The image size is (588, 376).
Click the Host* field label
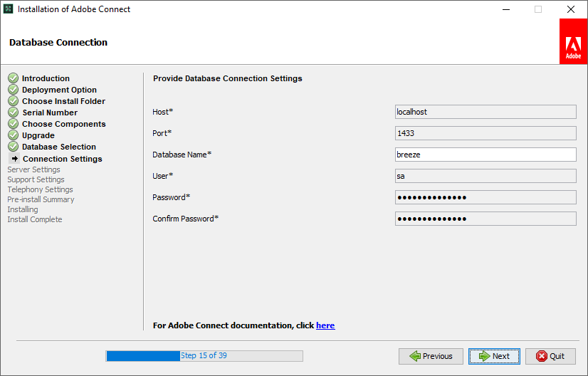point(162,112)
